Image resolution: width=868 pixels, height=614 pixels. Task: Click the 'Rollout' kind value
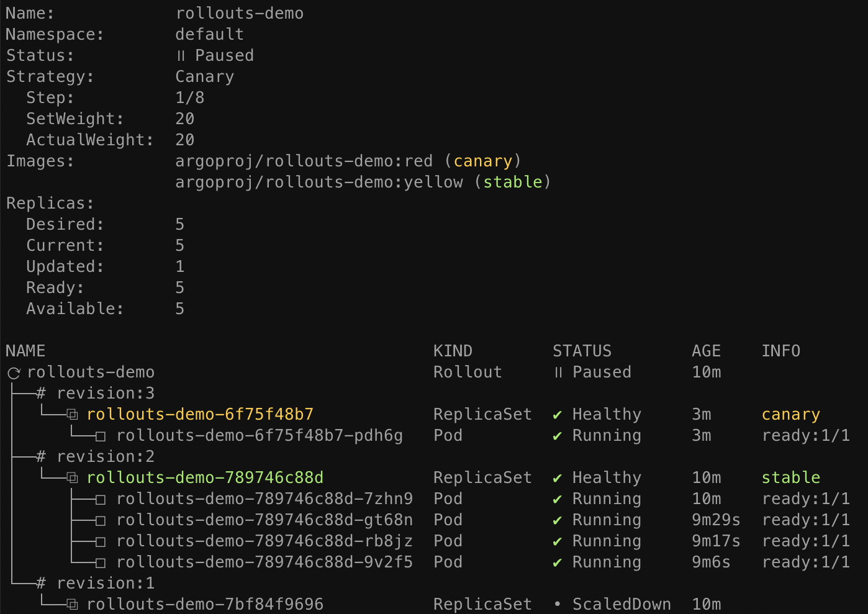(468, 372)
